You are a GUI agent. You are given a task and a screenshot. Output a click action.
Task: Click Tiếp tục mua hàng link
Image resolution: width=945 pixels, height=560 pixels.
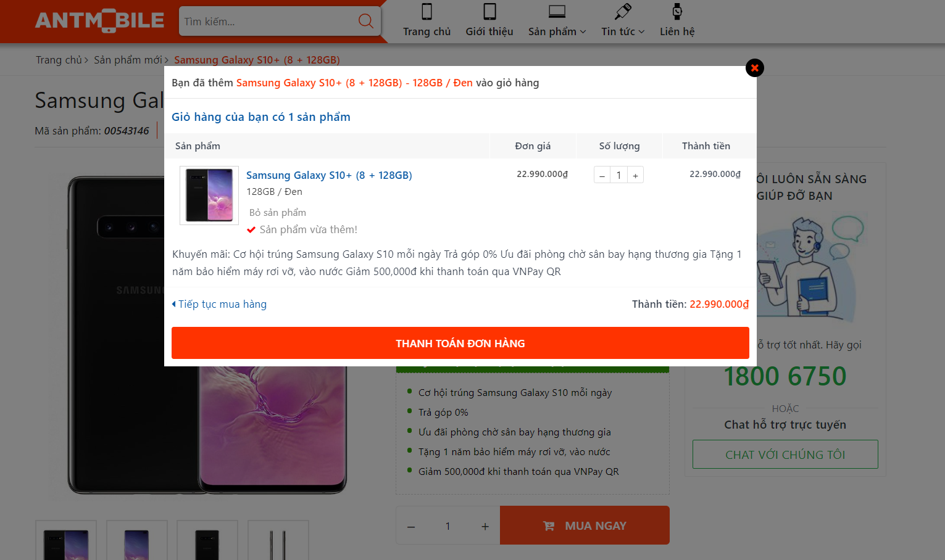[219, 304]
